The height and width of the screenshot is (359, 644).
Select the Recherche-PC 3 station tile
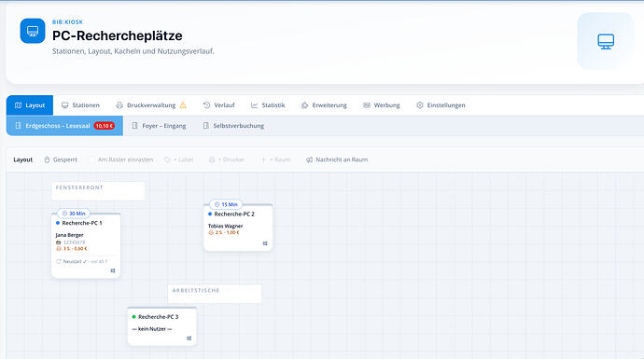click(161, 326)
